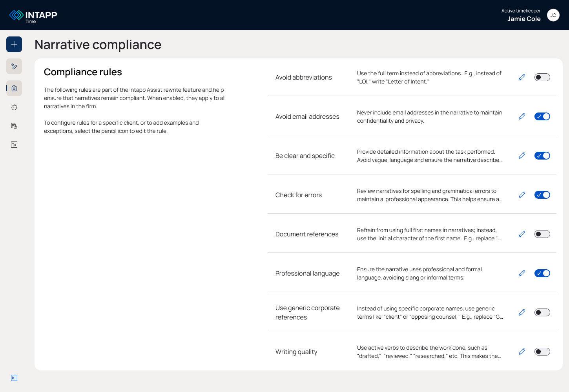Click the JC user avatar
569x392 pixels.
(553, 15)
